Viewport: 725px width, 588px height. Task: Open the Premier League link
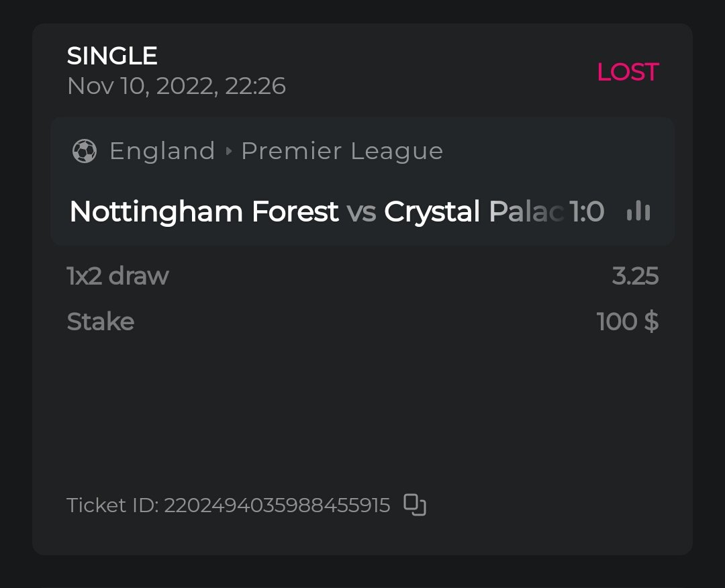(342, 151)
